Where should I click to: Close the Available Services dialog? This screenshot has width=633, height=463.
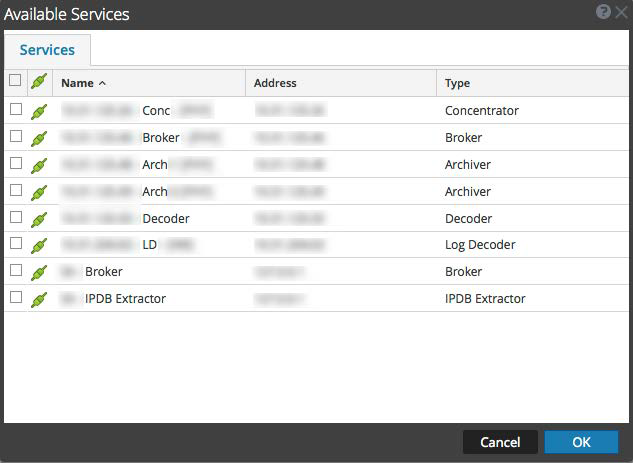[620, 13]
